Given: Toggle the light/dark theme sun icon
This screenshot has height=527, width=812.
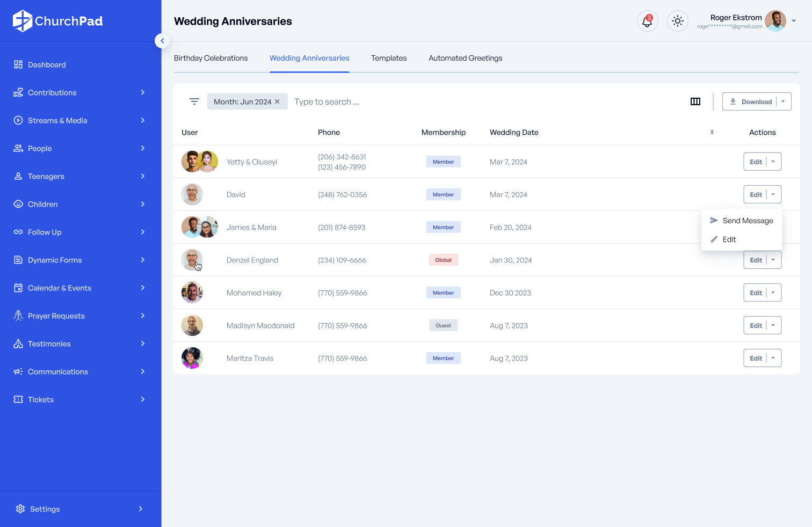Looking at the screenshot, I should (677, 21).
